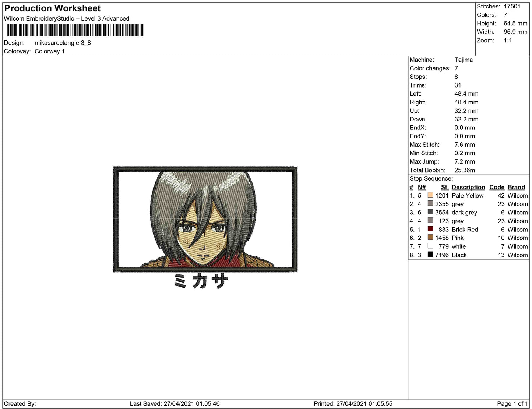
Task: Click the grey swatch in row 2
Action: click(x=431, y=204)
